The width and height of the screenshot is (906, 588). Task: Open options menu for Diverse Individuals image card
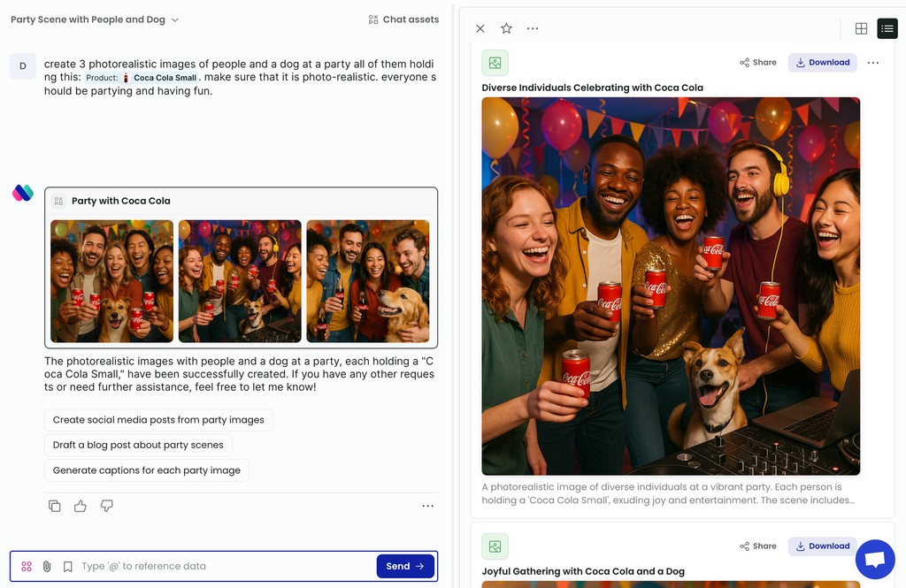click(873, 63)
